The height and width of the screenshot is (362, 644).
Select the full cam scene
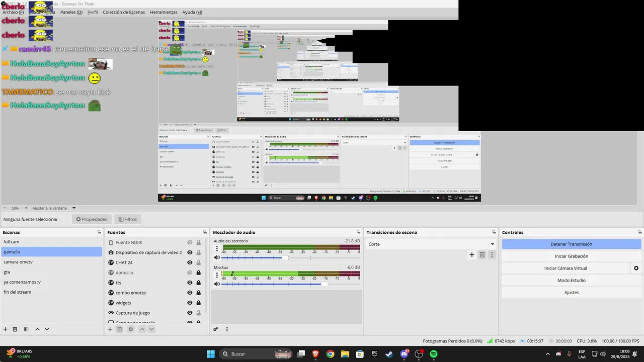[x=51, y=242]
